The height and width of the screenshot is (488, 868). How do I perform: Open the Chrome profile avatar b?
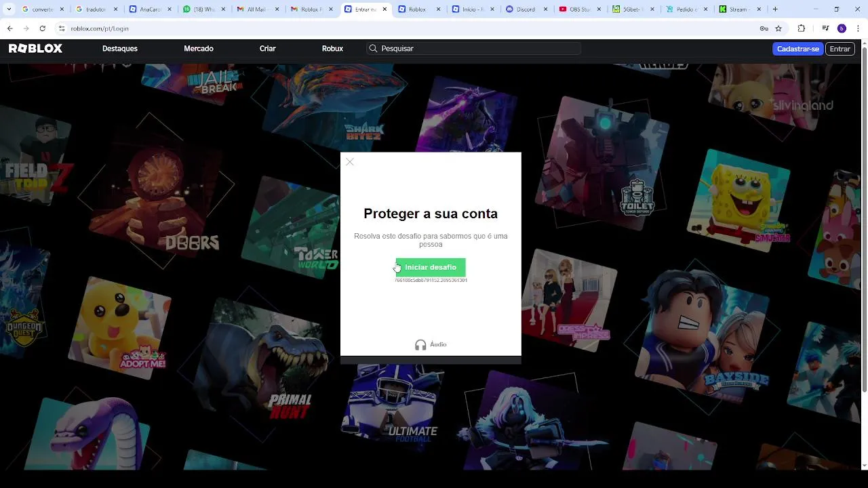point(842,28)
